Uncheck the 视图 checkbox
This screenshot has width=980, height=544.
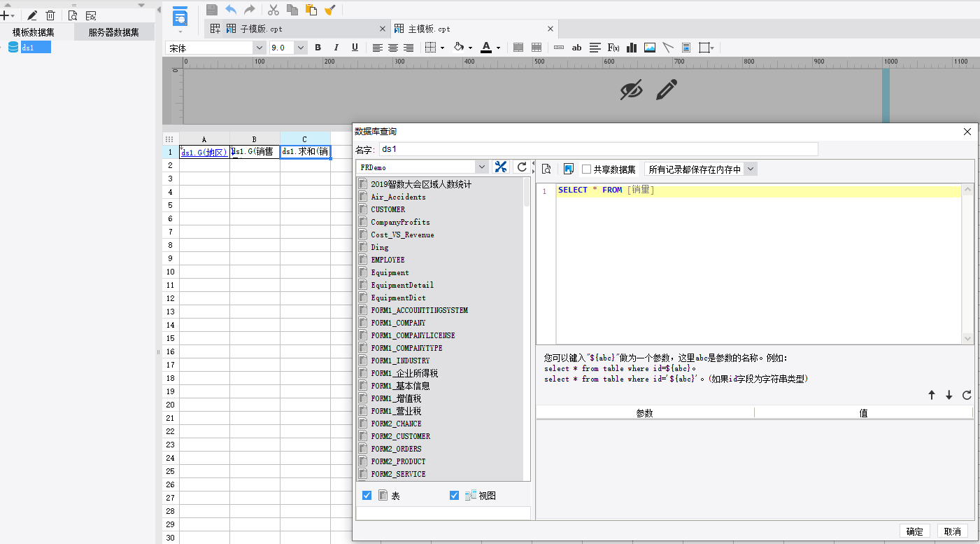coord(454,495)
